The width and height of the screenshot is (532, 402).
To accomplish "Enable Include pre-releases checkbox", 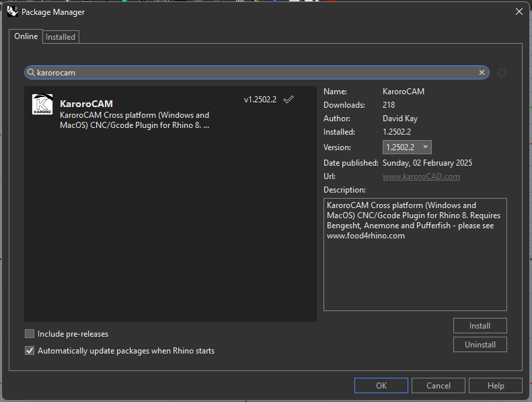I will tap(30, 334).
